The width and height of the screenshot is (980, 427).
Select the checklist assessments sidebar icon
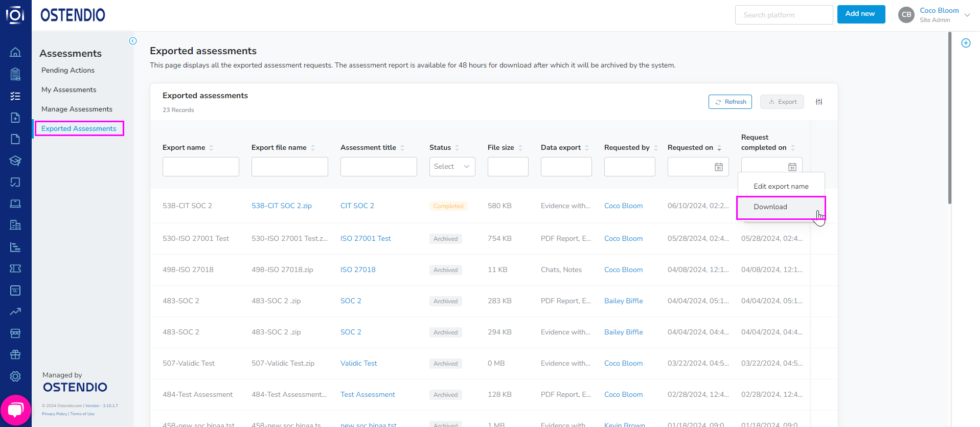coord(15,96)
